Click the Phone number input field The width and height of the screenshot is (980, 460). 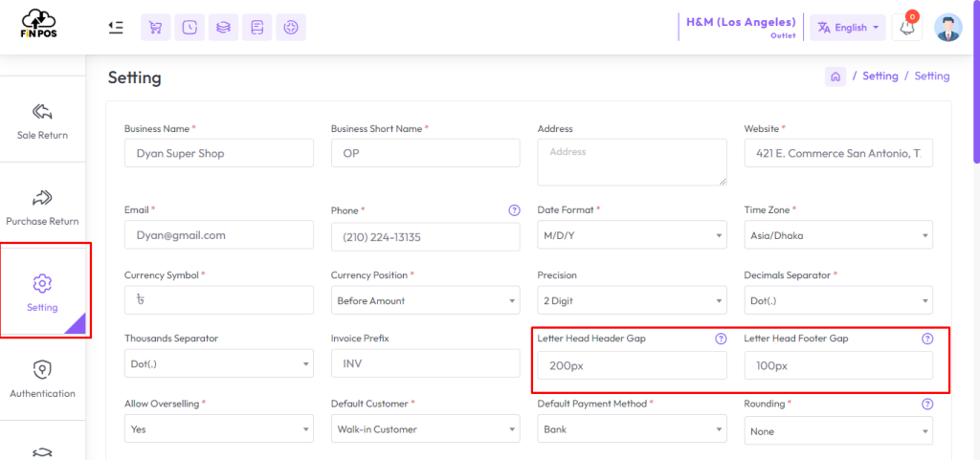426,236
